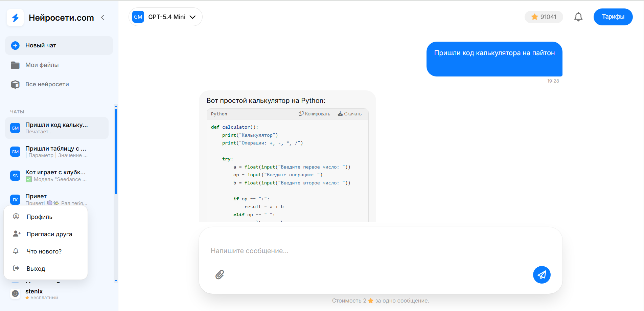Screen dimensions: 644x311
Task: Click the lightning bolt site logo
Action: pyautogui.click(x=15, y=18)
